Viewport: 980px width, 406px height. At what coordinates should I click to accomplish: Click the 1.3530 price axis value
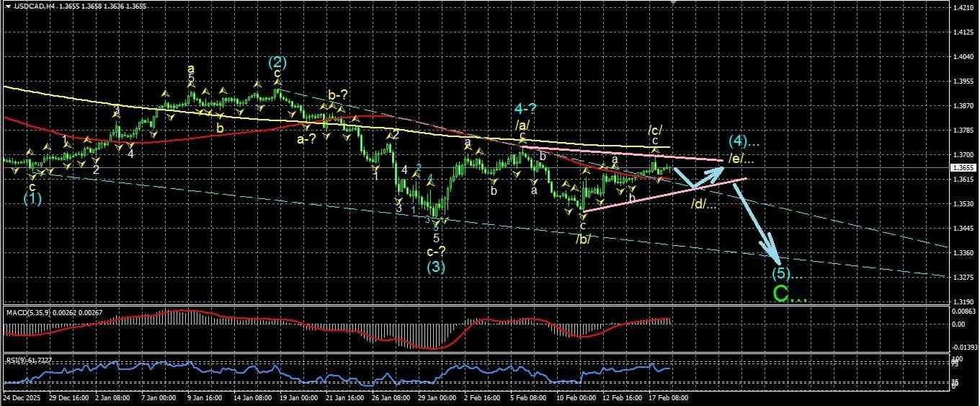click(963, 204)
